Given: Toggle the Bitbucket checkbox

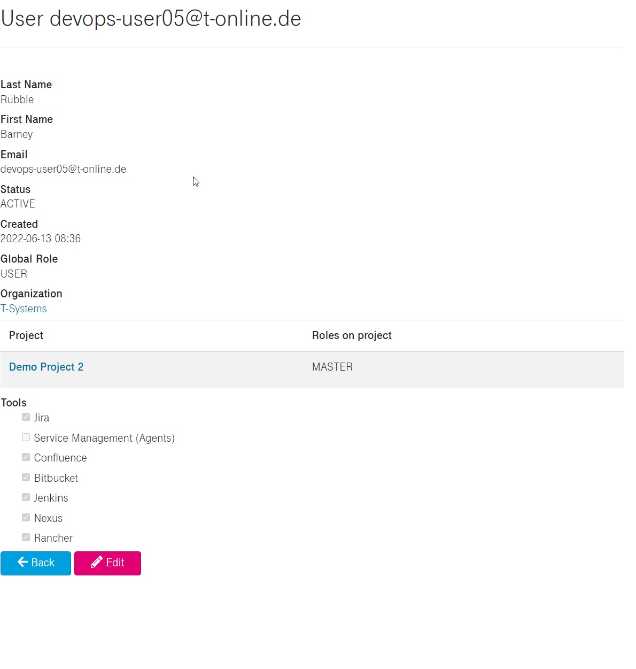Looking at the screenshot, I should (26, 477).
